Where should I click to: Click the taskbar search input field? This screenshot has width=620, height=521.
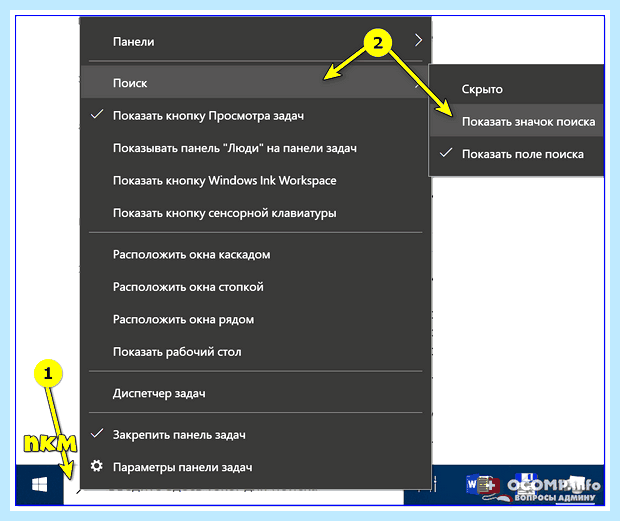[x=233, y=497]
